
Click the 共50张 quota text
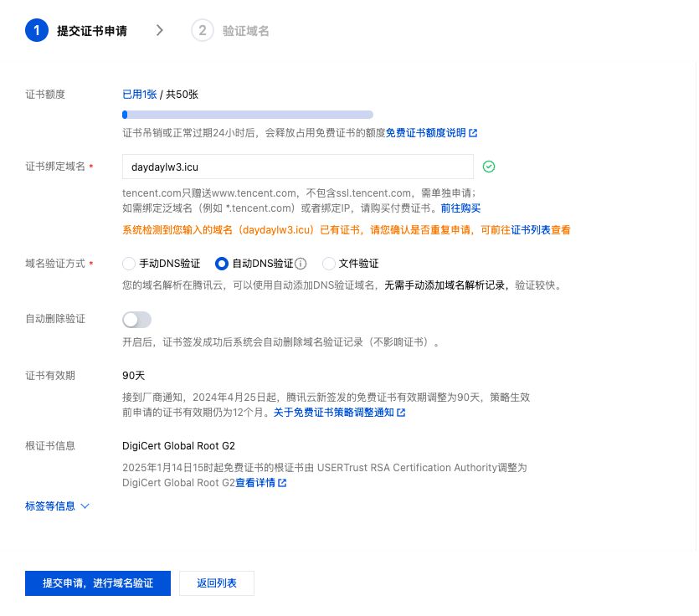(182, 95)
